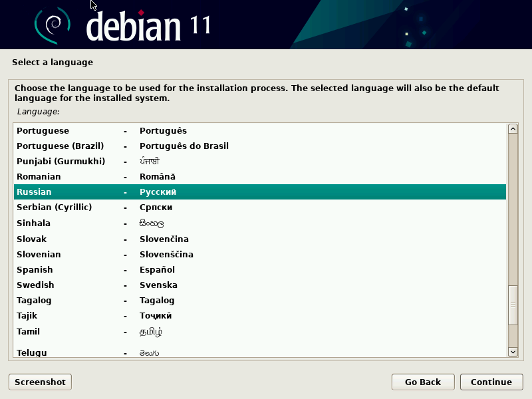Click the scrollbar up arrow
This screenshot has height=399, width=532.
click(513, 129)
